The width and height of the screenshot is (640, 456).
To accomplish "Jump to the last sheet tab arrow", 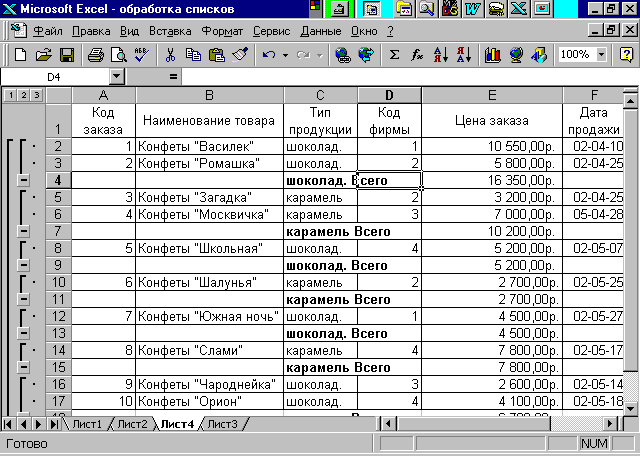I will 53,424.
